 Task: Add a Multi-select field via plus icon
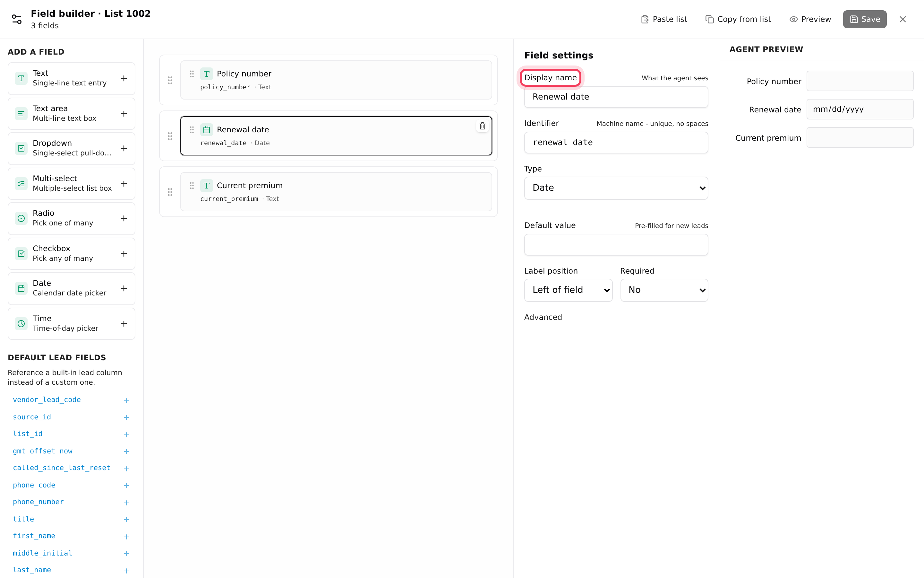[x=124, y=183]
